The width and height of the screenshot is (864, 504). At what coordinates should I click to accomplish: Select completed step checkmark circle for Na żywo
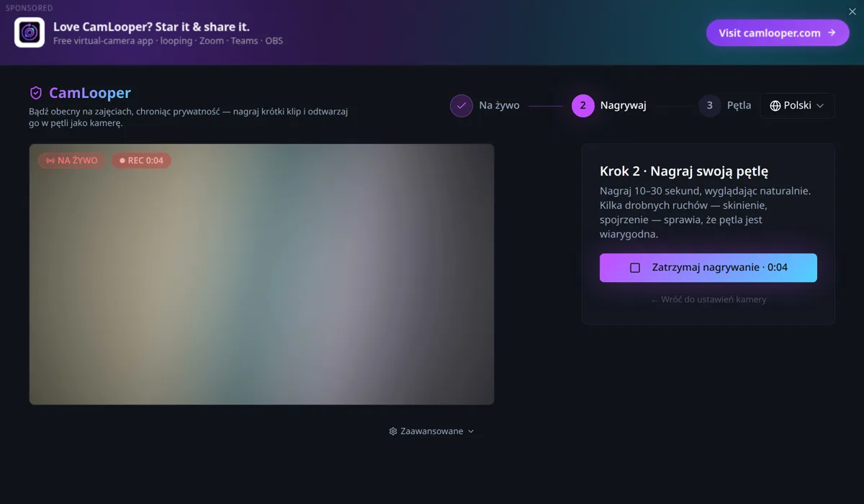click(x=462, y=105)
